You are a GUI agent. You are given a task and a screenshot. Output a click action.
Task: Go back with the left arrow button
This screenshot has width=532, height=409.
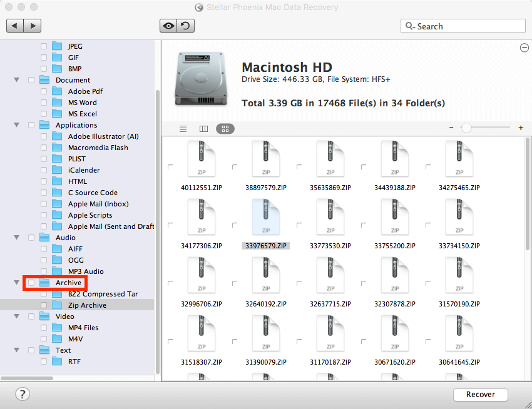point(15,26)
